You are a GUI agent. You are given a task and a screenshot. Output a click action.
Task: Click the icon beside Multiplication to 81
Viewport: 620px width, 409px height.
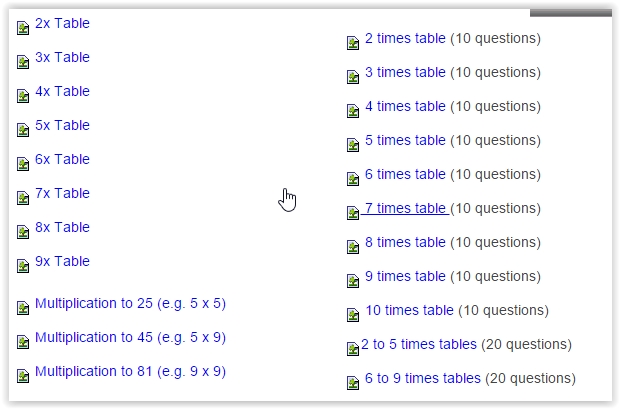tap(23, 376)
